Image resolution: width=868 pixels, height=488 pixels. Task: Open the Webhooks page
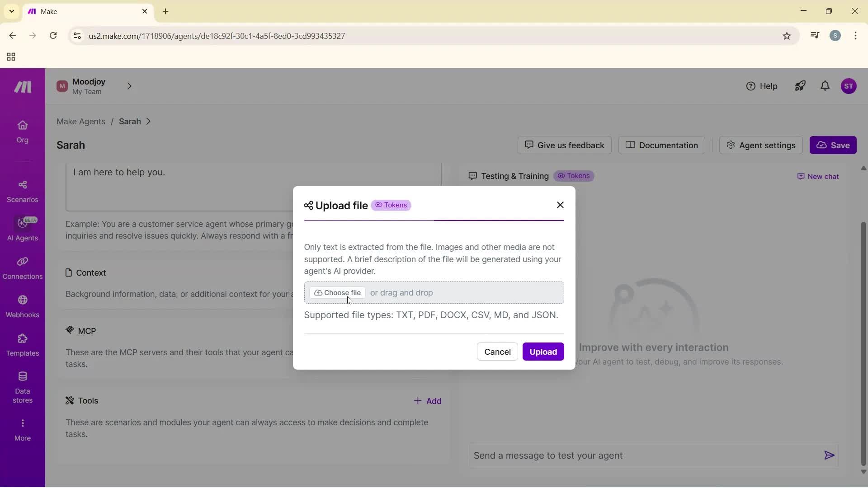[x=22, y=306]
